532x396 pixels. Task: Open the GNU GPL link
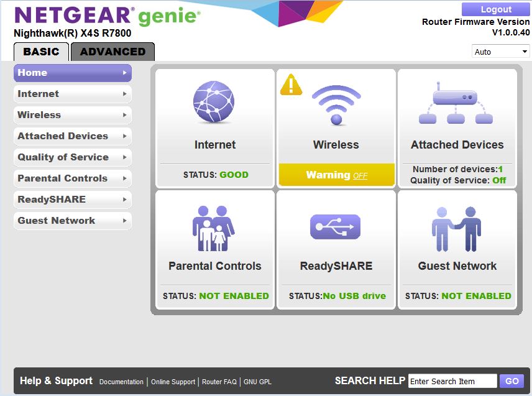click(x=257, y=382)
